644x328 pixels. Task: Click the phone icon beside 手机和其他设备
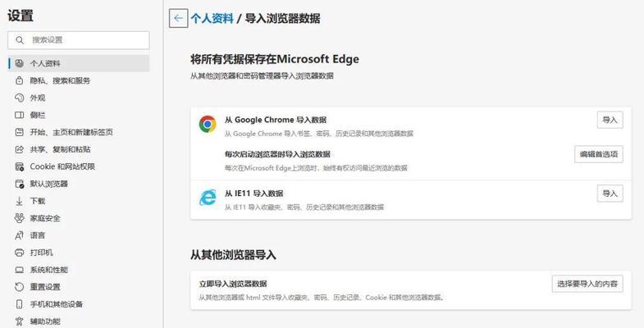20,304
